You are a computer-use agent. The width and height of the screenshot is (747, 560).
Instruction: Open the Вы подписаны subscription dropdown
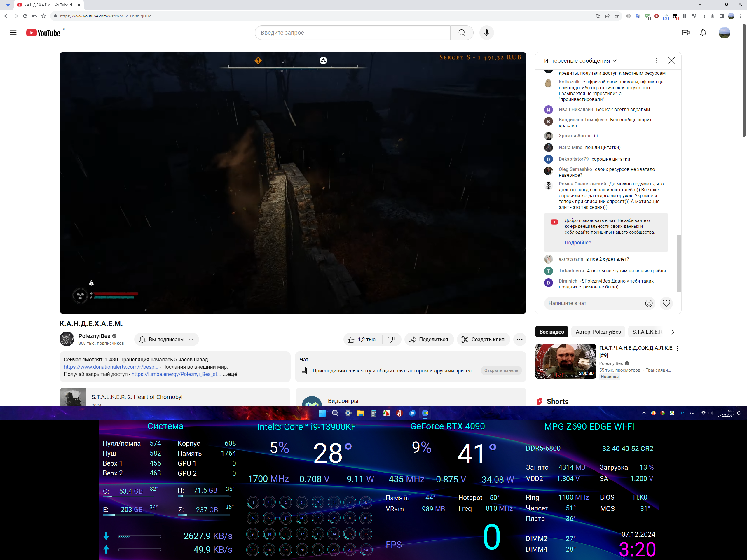click(167, 339)
